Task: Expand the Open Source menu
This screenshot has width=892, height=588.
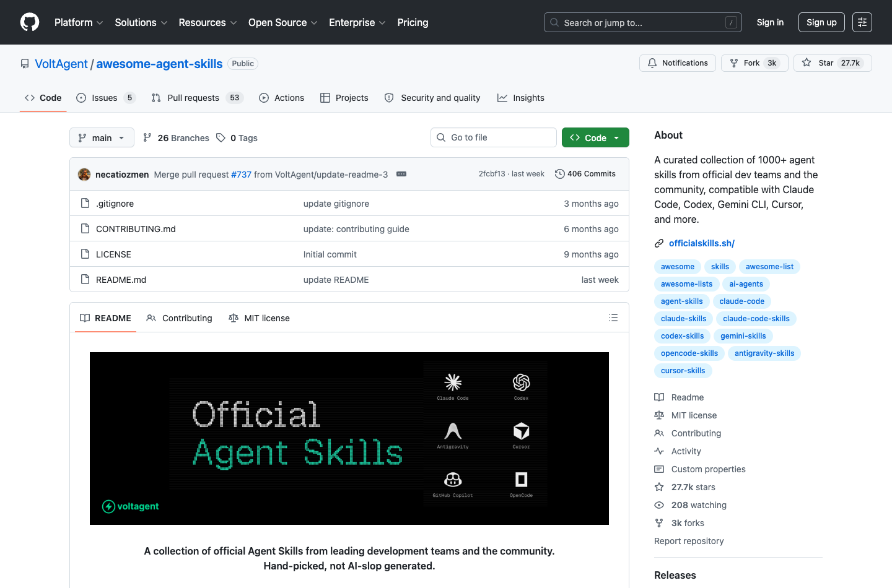Action: [x=283, y=22]
